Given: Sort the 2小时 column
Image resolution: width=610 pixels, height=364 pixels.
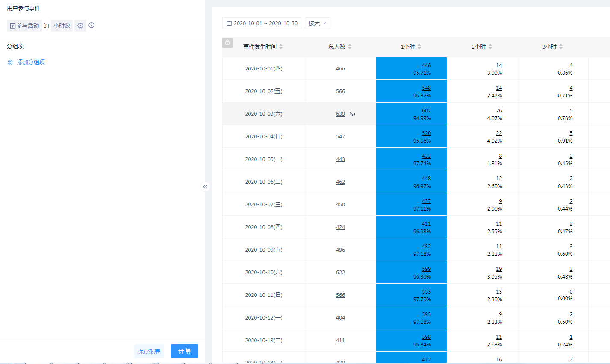Looking at the screenshot, I should click(x=490, y=47).
